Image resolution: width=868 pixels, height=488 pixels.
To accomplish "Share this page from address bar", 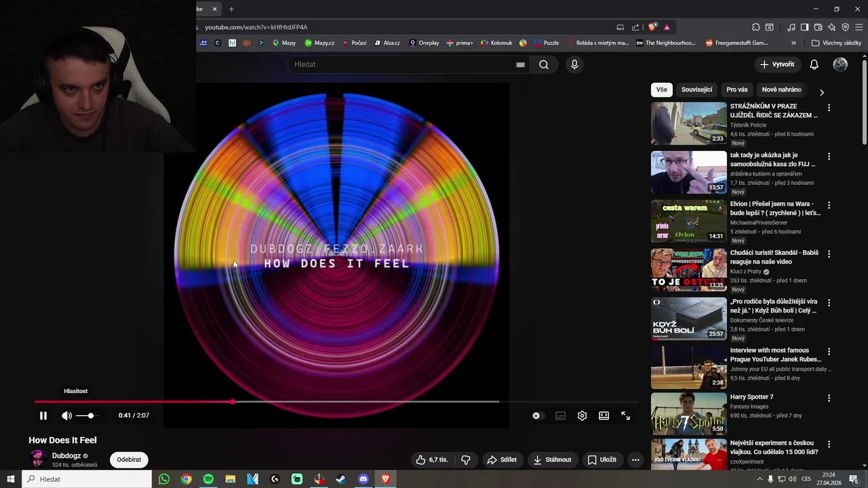I will tap(635, 27).
